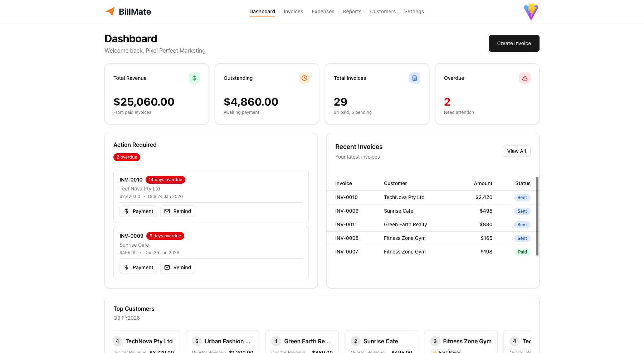644x353 pixels.
Task: Click the envelope Remind icon for INV-0009
Action: coord(167,267)
